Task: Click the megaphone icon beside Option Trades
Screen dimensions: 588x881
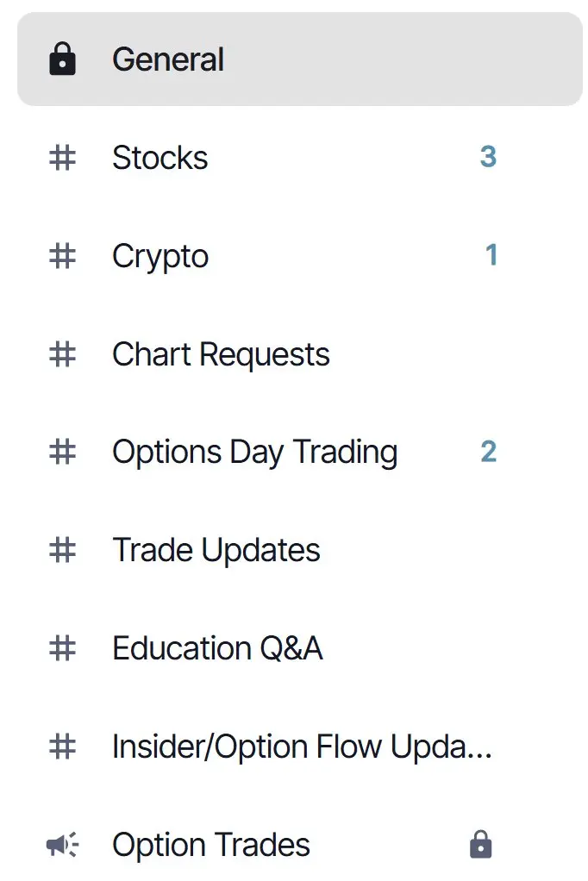Action: tap(62, 845)
